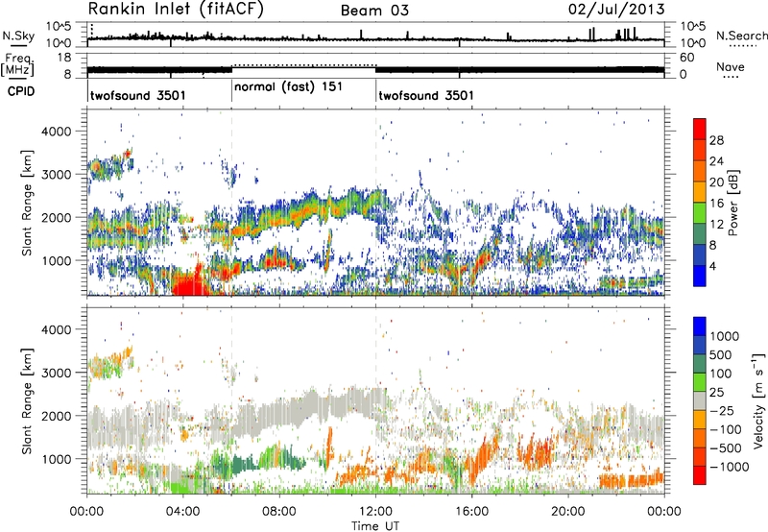Click the '16:00' time tick label
768x532 pixels.
pyautogui.click(x=471, y=512)
